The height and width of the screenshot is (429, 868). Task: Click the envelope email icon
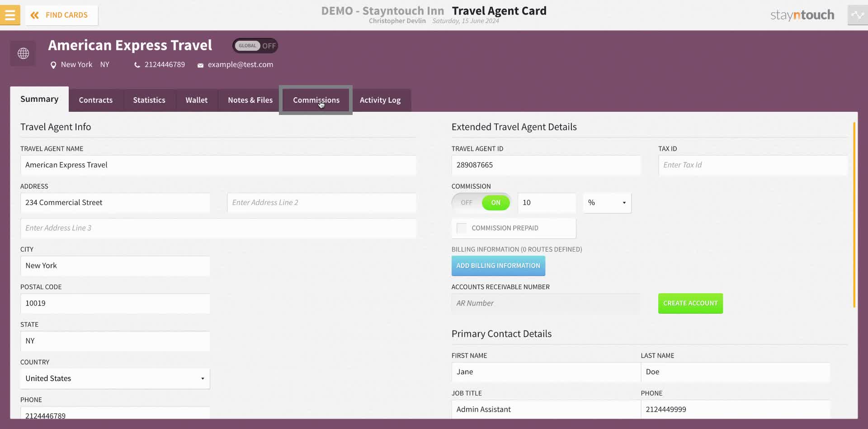pyautogui.click(x=200, y=65)
